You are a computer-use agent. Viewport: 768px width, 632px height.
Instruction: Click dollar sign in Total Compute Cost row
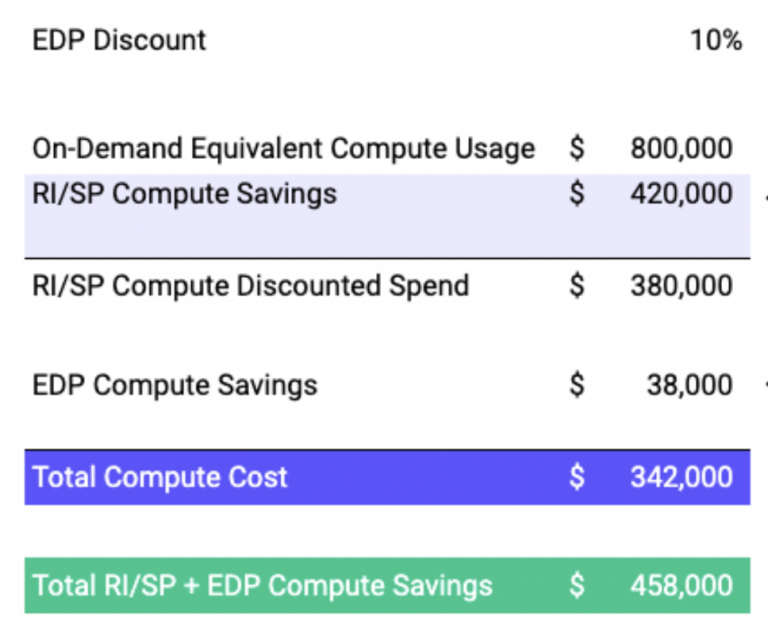[x=577, y=477]
